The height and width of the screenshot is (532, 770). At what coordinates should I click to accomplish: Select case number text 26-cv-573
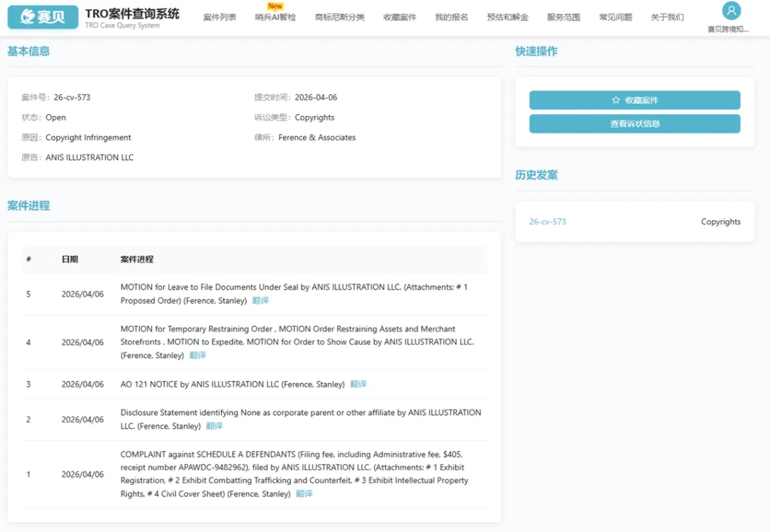point(72,97)
